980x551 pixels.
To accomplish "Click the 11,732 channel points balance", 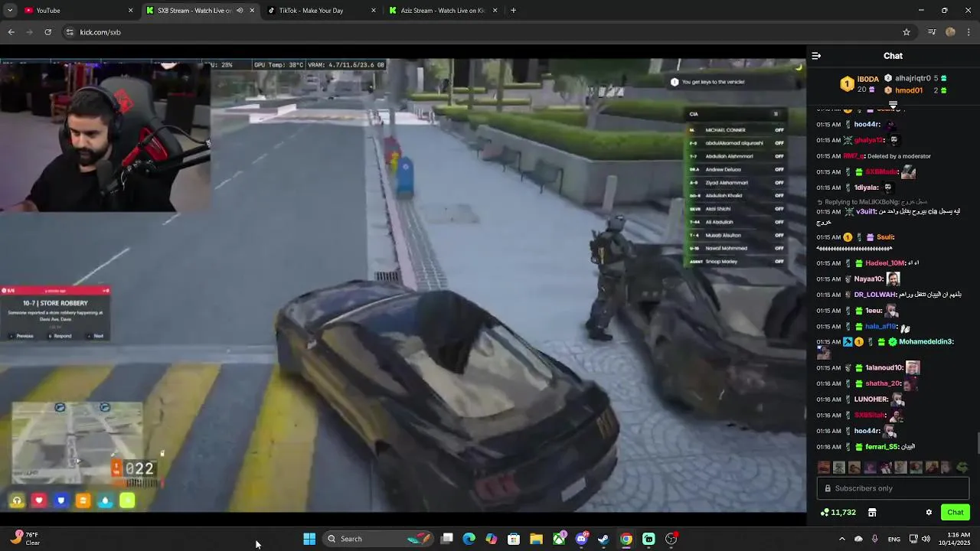I will pyautogui.click(x=838, y=513).
